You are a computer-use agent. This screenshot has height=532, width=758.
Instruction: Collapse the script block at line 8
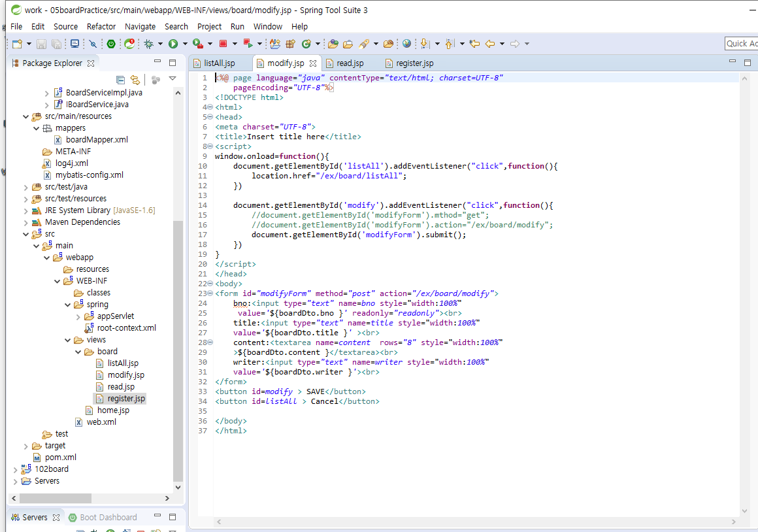210,146
